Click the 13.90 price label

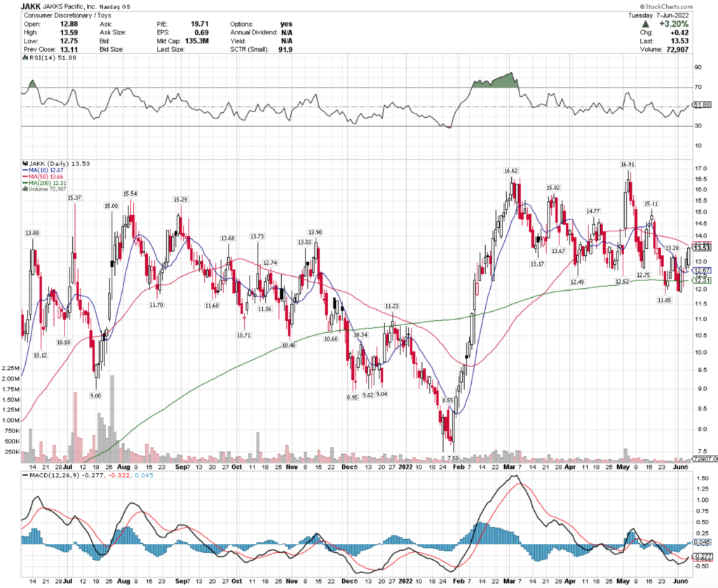[x=315, y=233]
